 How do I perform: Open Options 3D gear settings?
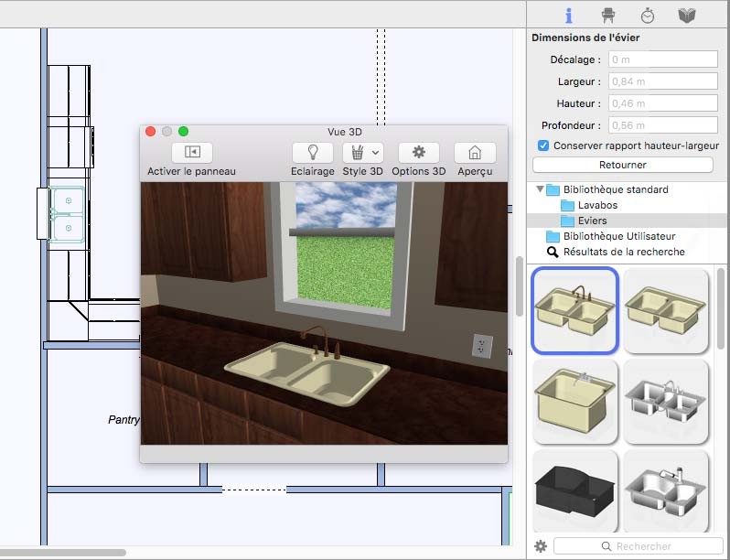point(418,153)
